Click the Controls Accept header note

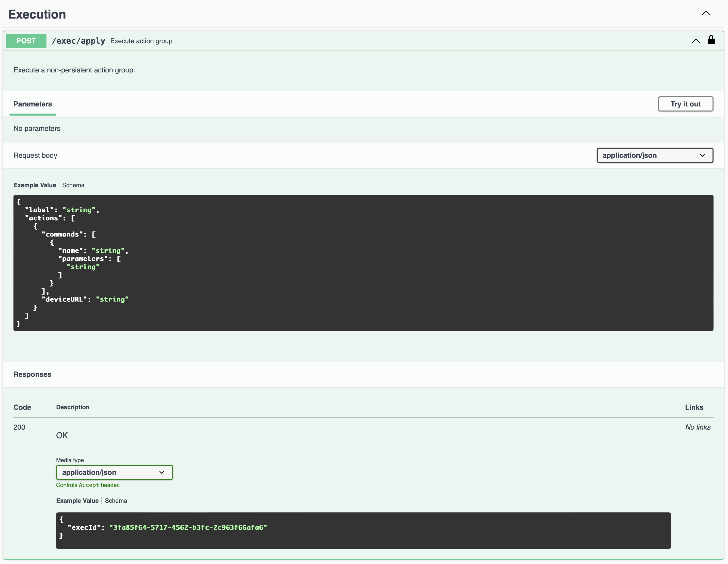(88, 485)
